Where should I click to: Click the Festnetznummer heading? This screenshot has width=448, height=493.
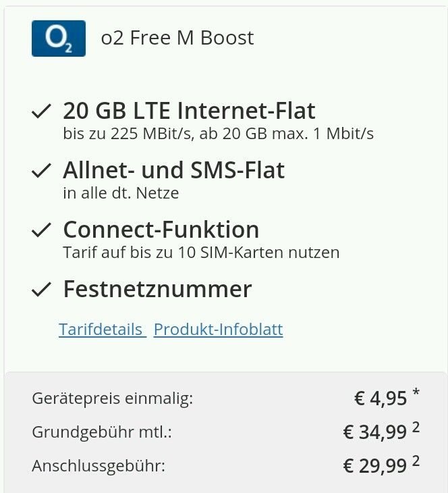point(157,289)
